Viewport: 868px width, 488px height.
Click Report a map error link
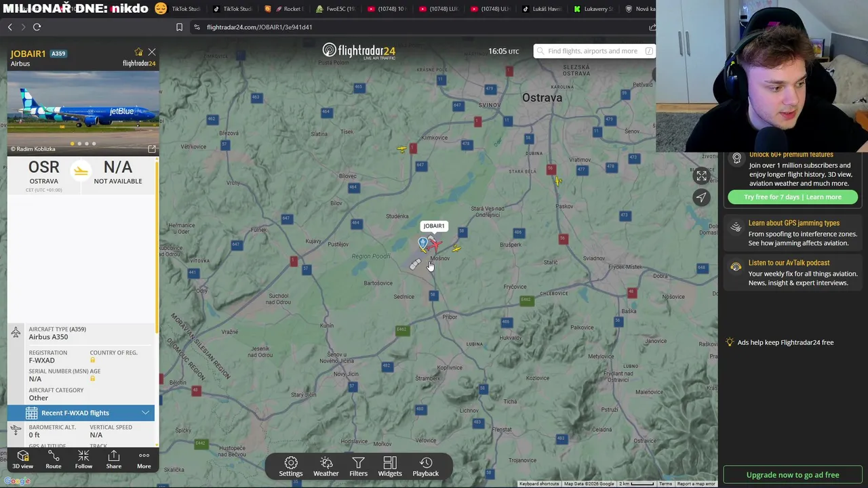(696, 484)
